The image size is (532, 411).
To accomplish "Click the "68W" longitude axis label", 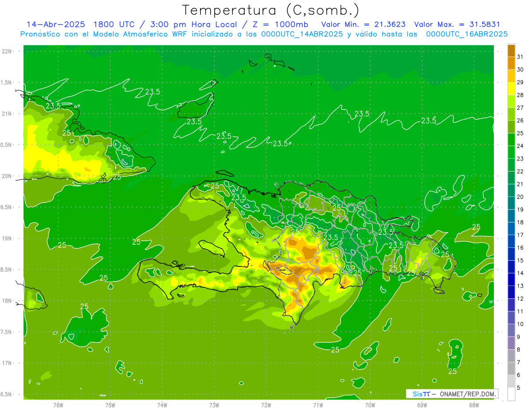I will click(x=474, y=405).
